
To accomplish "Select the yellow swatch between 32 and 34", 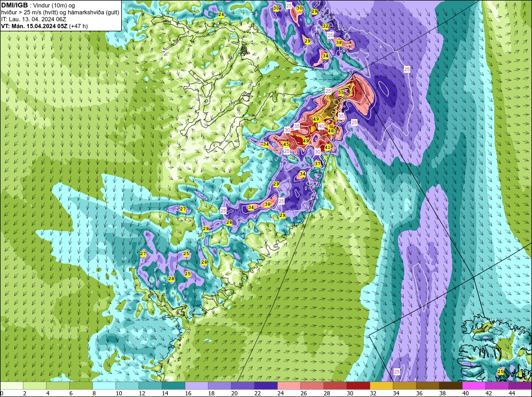I will (381, 385).
